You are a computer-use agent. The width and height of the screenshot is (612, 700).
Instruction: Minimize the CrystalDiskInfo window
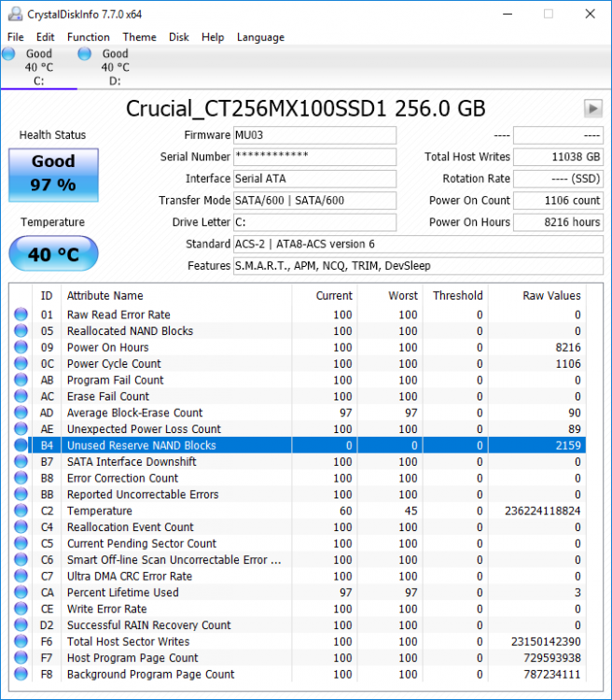508,14
